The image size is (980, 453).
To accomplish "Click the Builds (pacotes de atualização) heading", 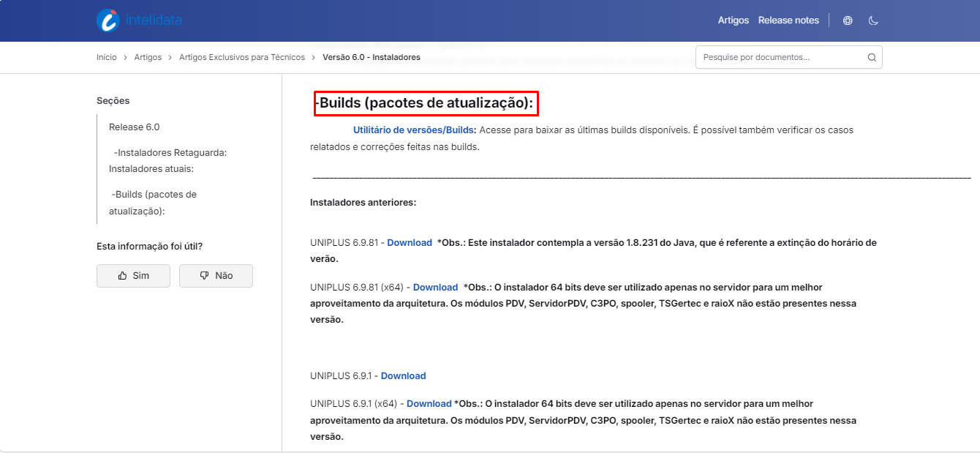I will (x=426, y=103).
